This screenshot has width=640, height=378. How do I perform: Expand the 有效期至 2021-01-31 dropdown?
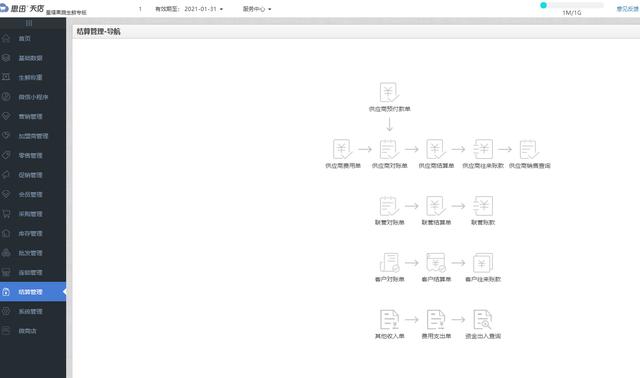tap(189, 9)
